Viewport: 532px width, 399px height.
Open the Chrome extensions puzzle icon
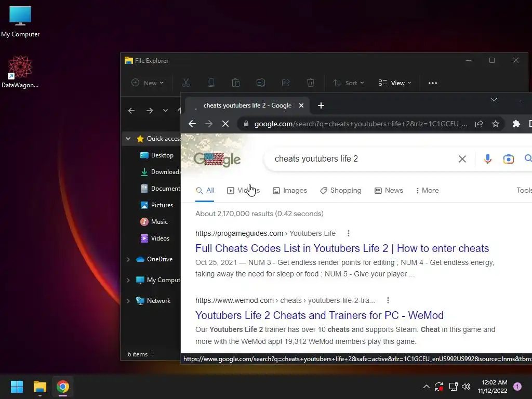click(x=516, y=124)
